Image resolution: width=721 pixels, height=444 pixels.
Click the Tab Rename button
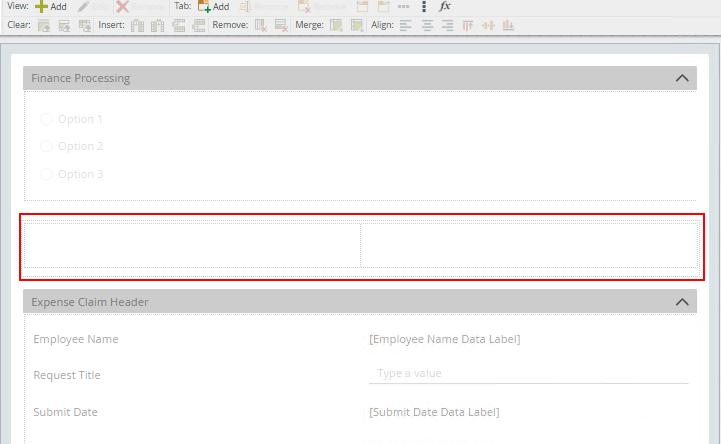pyautogui.click(x=263, y=6)
